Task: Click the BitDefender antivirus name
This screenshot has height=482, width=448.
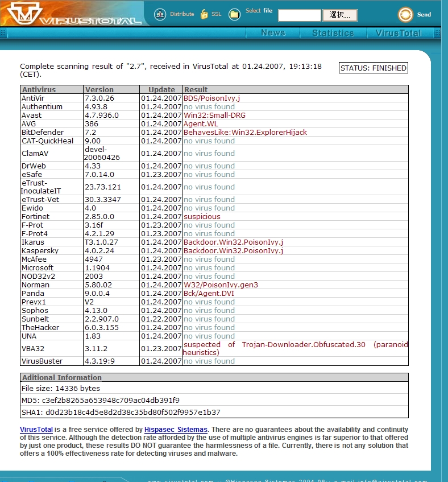Action: point(43,133)
